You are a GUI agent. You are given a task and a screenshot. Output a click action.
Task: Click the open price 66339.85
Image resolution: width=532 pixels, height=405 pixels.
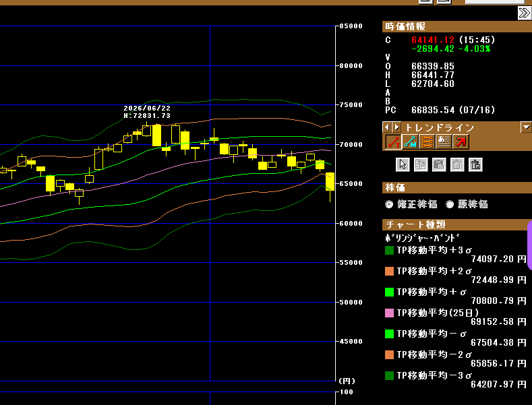[433, 66]
